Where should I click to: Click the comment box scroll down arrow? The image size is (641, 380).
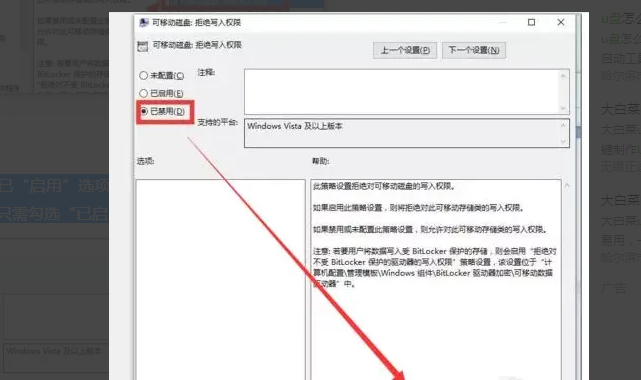click(x=563, y=108)
